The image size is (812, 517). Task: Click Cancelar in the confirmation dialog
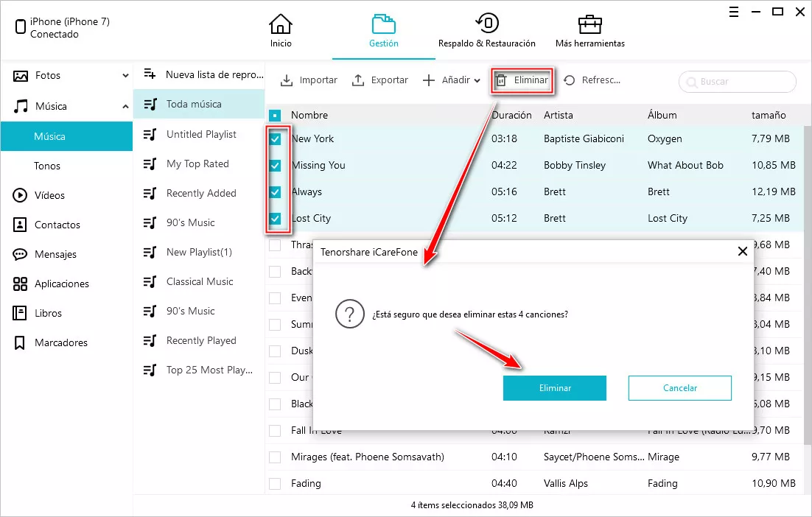coord(679,388)
